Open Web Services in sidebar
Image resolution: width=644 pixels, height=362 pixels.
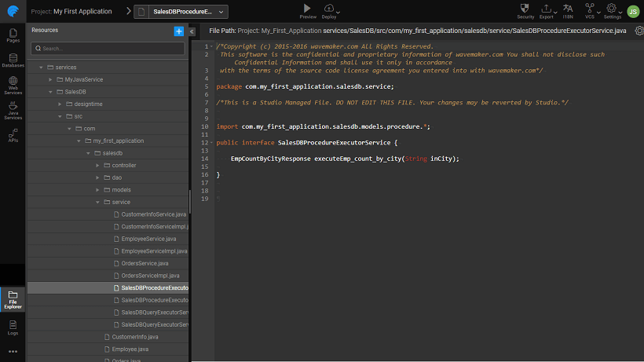(x=13, y=86)
